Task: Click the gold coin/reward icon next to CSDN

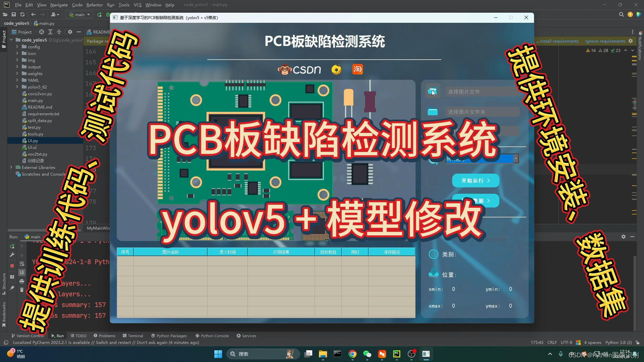Action: pos(337,69)
